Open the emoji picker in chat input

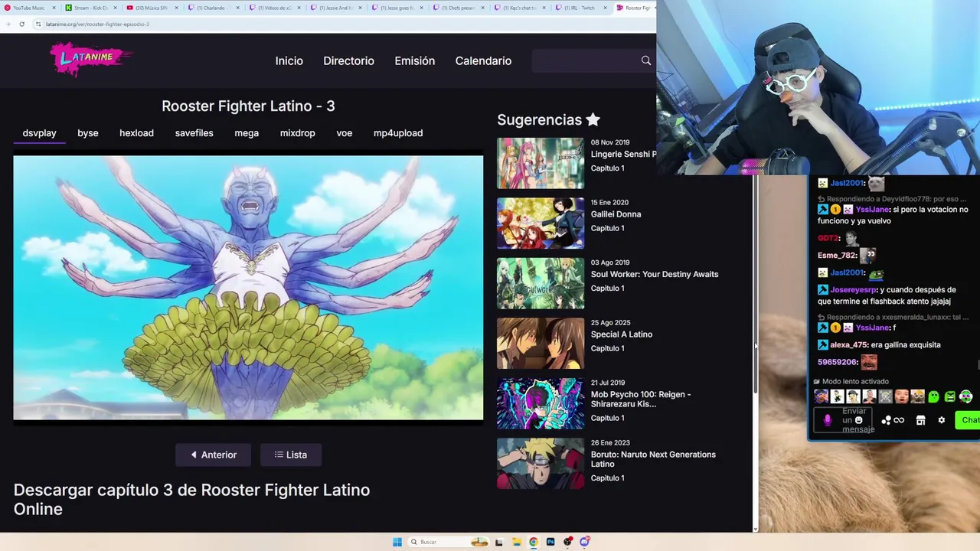click(858, 420)
